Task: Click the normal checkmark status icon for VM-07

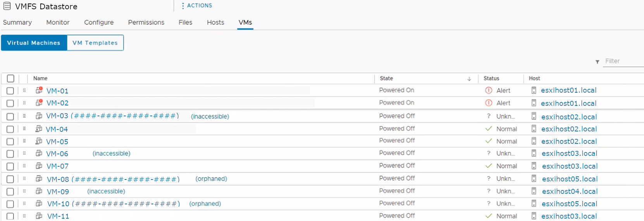Action: tap(489, 166)
